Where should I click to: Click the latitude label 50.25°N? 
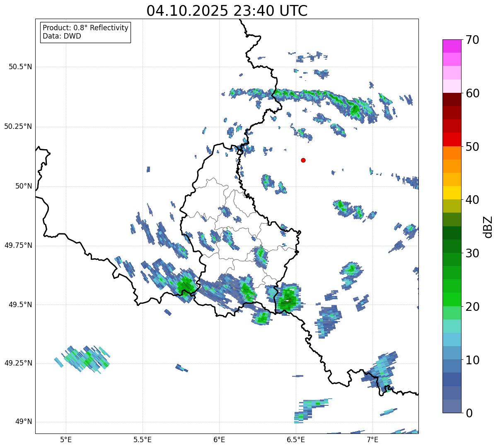[18, 126]
